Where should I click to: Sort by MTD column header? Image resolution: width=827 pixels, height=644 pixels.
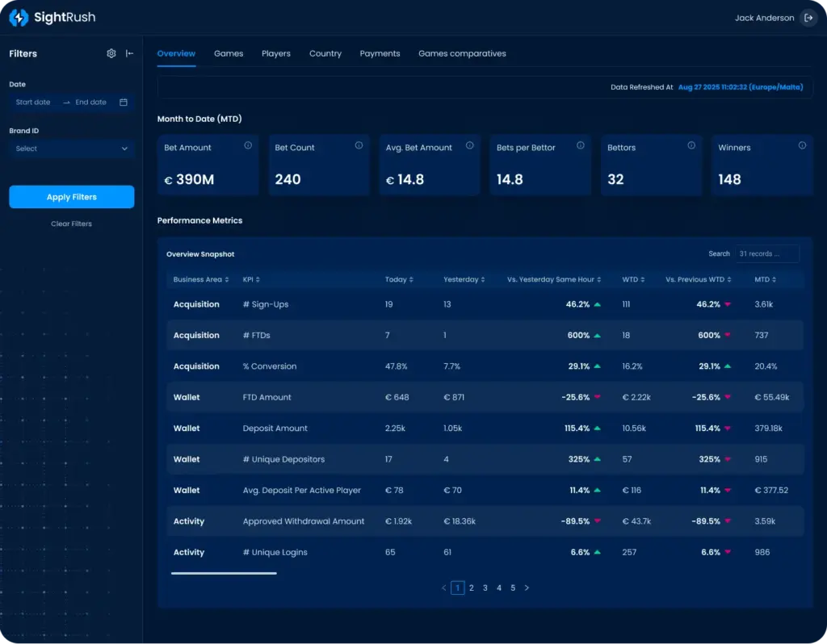coord(765,279)
